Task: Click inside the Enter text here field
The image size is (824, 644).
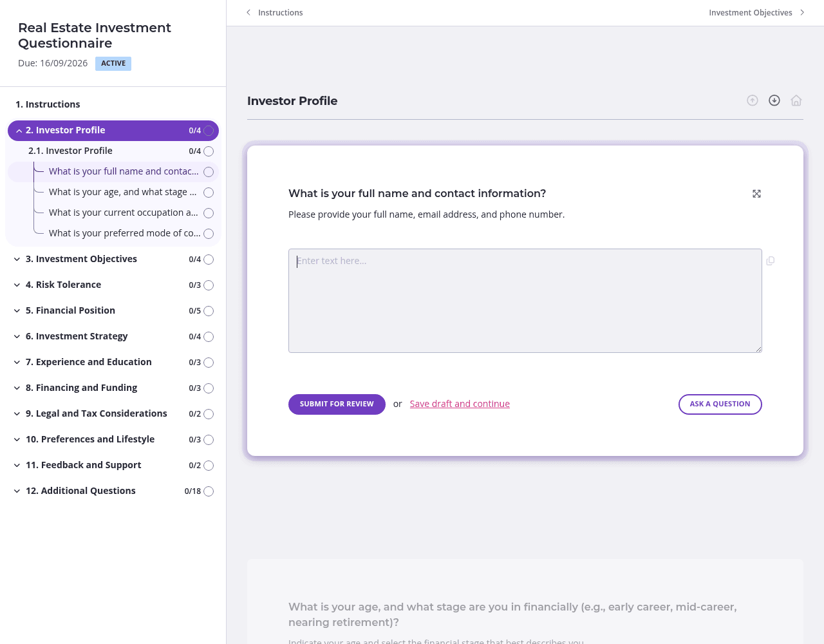Action: click(x=525, y=301)
